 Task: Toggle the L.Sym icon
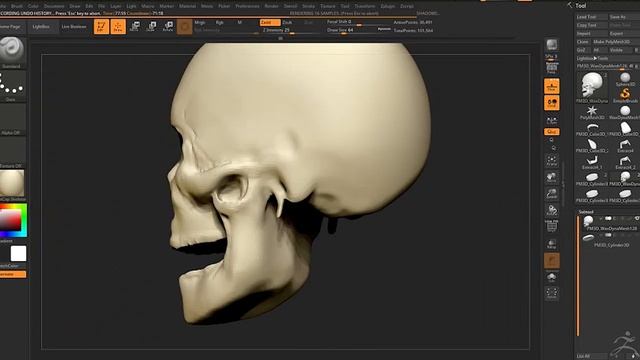click(x=551, y=120)
